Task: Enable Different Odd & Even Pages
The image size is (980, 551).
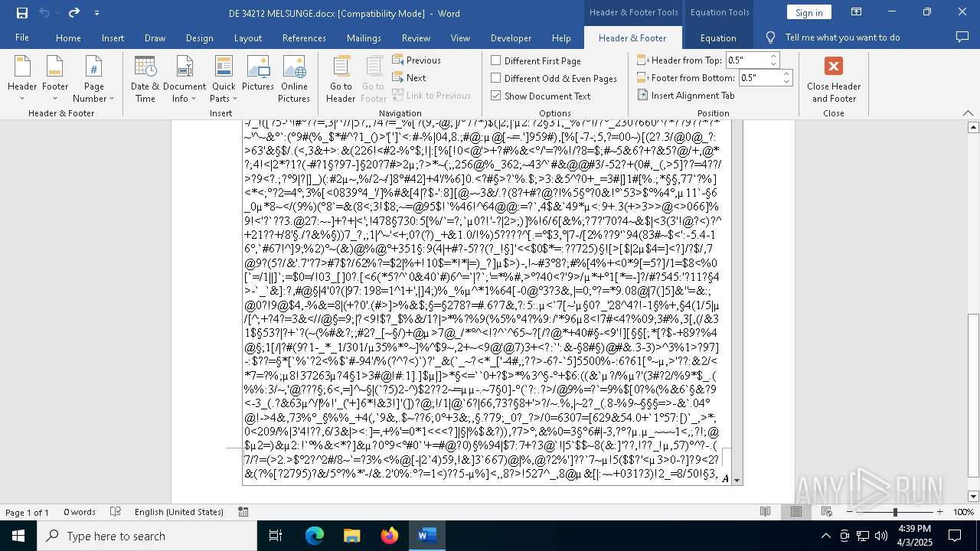Action: (554, 78)
